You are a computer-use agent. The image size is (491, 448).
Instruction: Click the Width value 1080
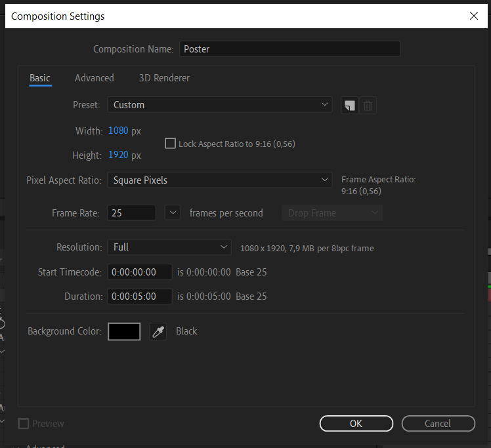tap(118, 131)
